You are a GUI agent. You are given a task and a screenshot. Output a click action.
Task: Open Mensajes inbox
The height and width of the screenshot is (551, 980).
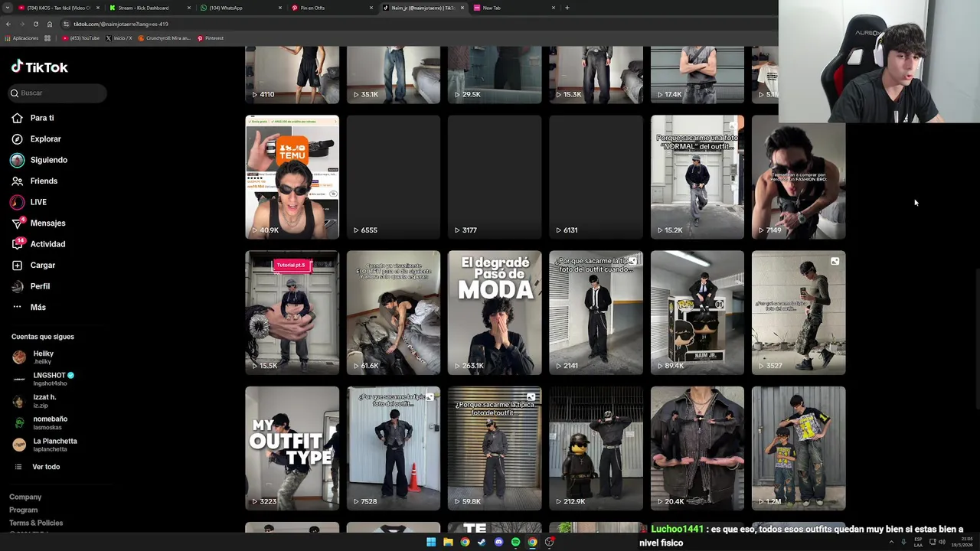pyautogui.click(x=38, y=223)
